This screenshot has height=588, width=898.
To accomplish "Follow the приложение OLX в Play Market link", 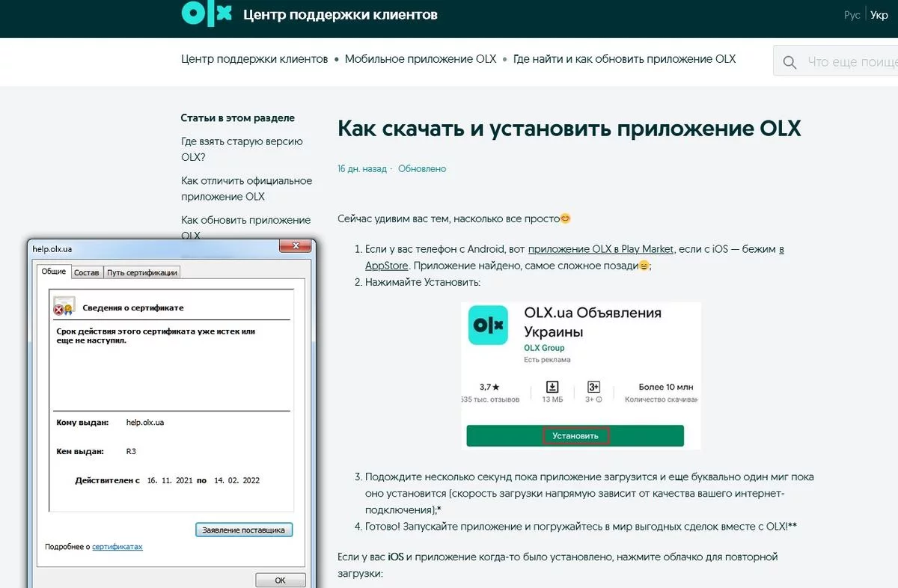I will pyautogui.click(x=602, y=249).
